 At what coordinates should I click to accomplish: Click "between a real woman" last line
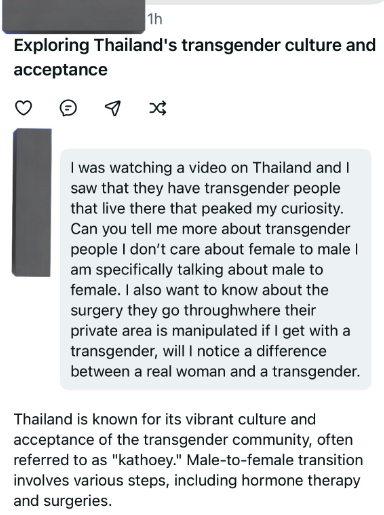tap(215, 371)
